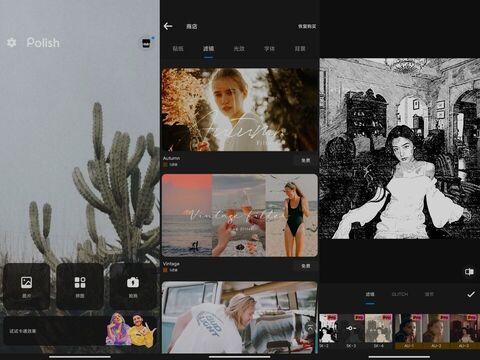480x360 pixels.
Task: Open the Autumn filter pack banner
Action: [x=240, y=110]
